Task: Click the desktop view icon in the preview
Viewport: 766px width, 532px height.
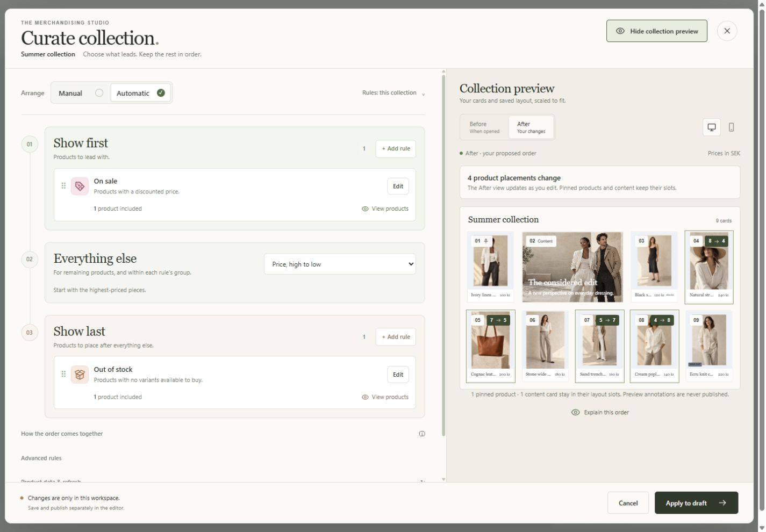Action: (x=711, y=127)
